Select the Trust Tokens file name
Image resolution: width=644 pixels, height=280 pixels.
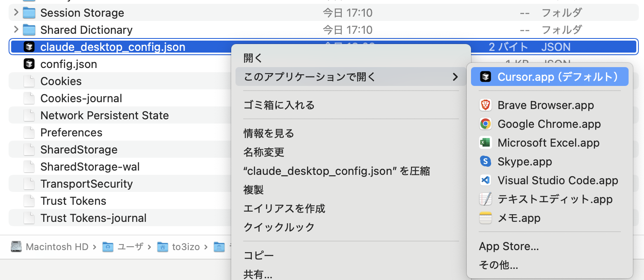73,201
